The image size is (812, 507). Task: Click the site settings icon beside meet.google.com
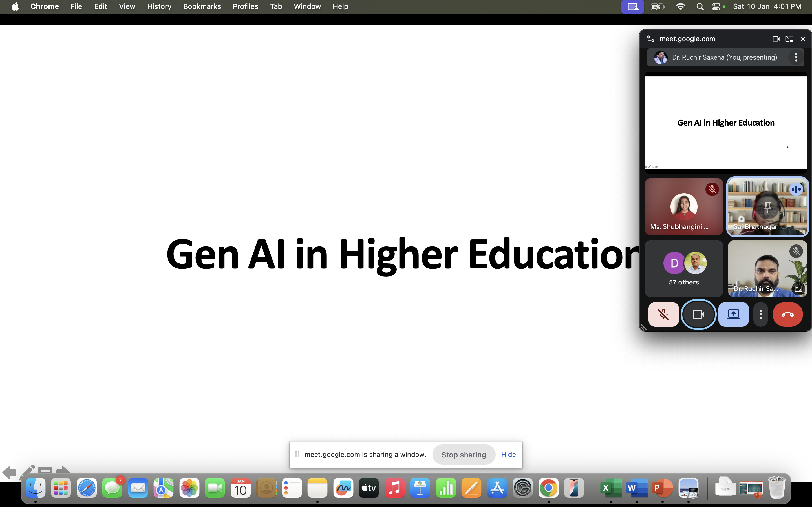coord(651,39)
